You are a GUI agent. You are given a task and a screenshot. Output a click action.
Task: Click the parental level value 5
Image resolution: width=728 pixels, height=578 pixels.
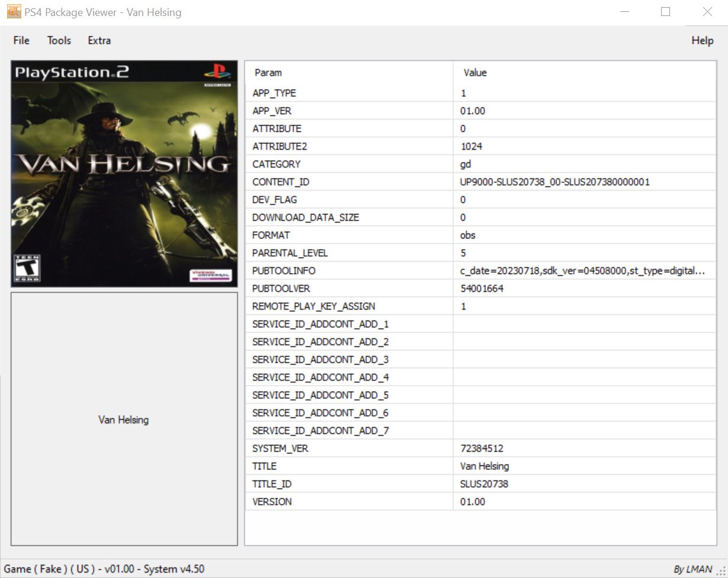[585, 253]
